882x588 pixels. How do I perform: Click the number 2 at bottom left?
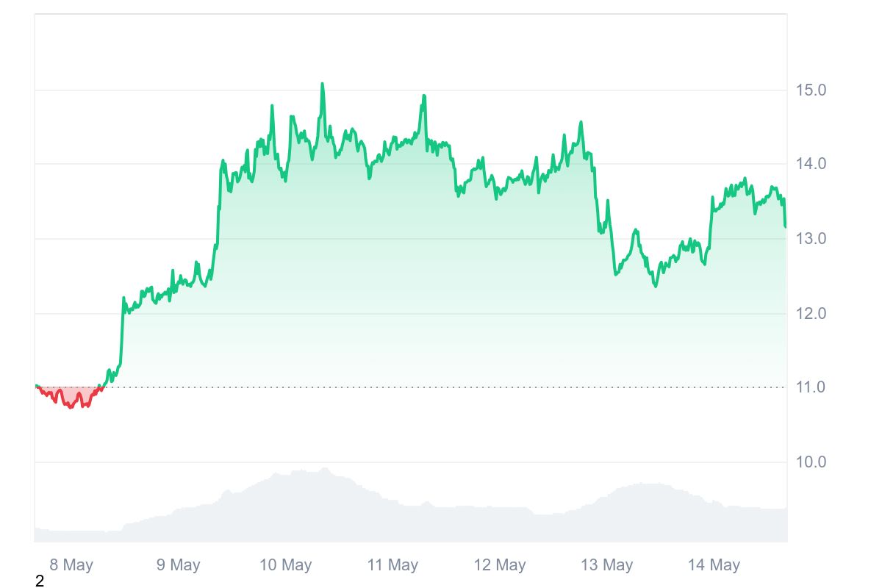coord(40,581)
